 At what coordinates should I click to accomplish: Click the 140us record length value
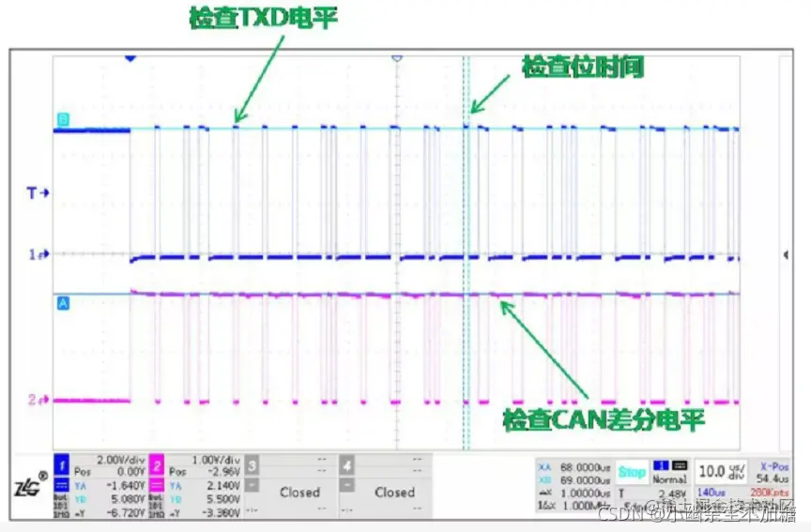point(712,493)
